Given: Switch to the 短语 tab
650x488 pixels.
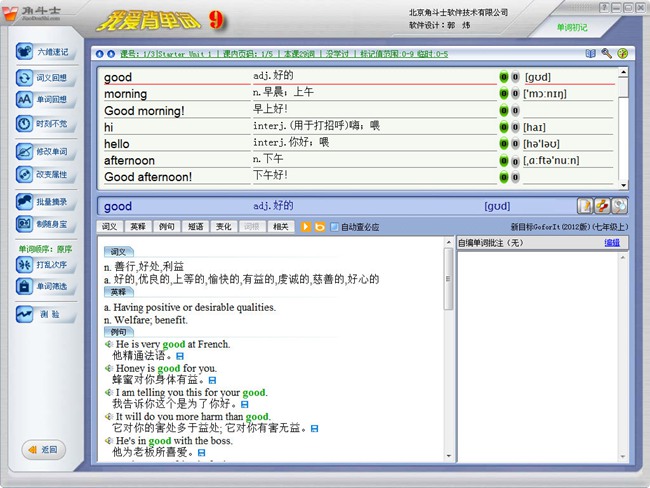Looking at the screenshot, I should click(x=195, y=227).
